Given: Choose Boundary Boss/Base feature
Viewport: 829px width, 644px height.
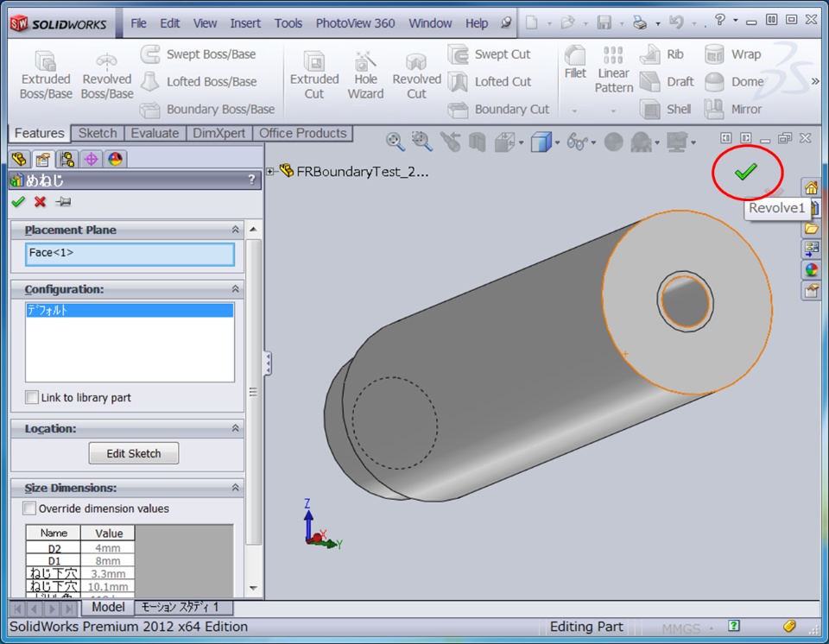Looking at the screenshot, I should (x=207, y=109).
